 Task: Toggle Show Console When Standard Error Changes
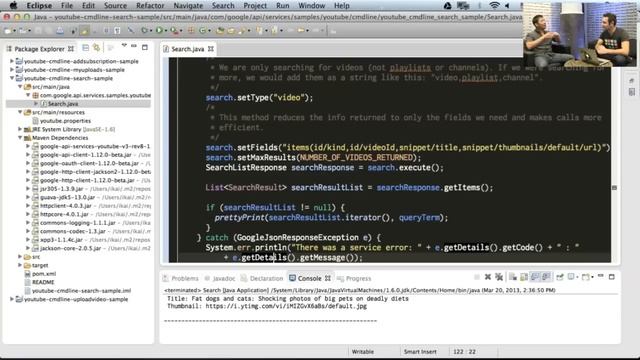[546, 277]
